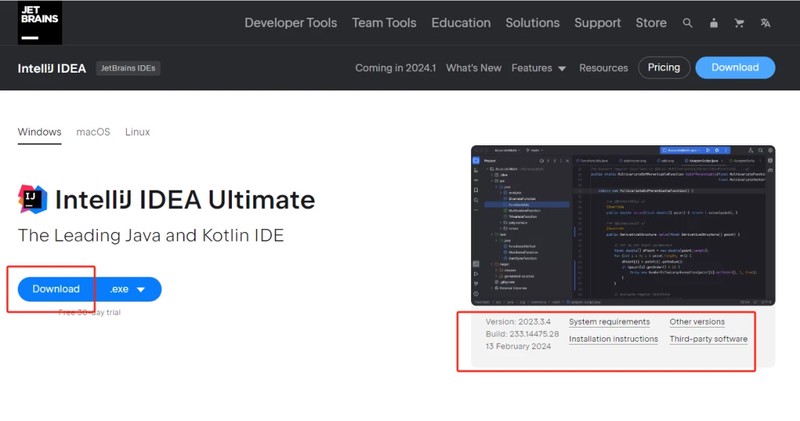
Task: Select the Windows tab
Action: (39, 132)
